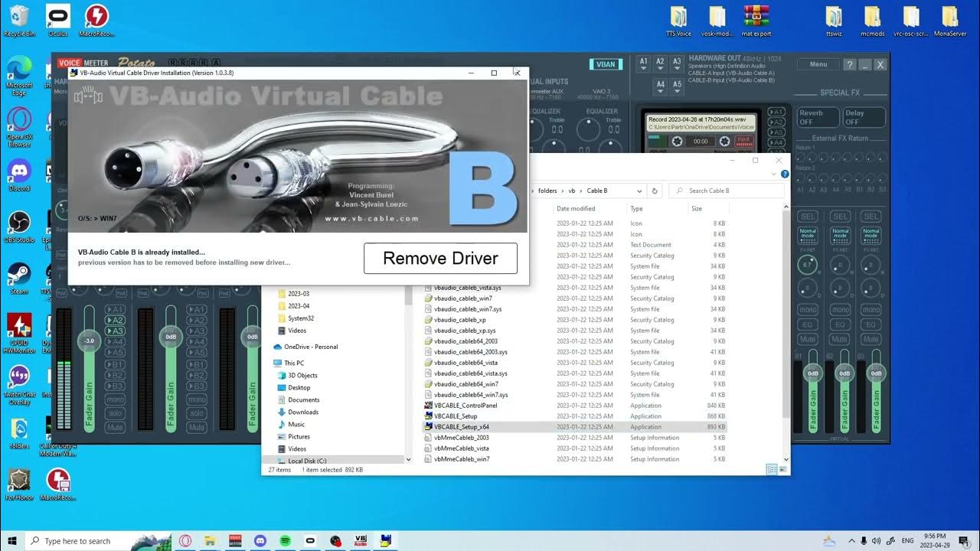Select the vbaudio_cableb_xp.sys file
The image size is (980, 551).
click(574, 331)
